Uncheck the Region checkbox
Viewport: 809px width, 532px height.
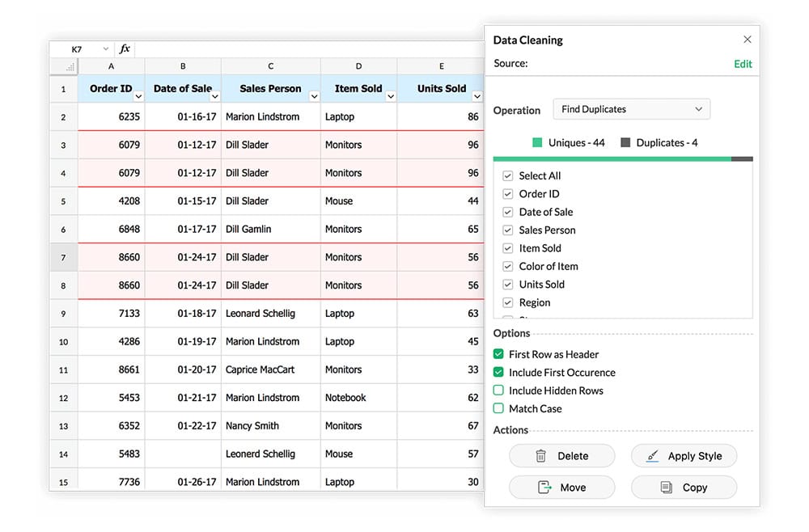[508, 302]
